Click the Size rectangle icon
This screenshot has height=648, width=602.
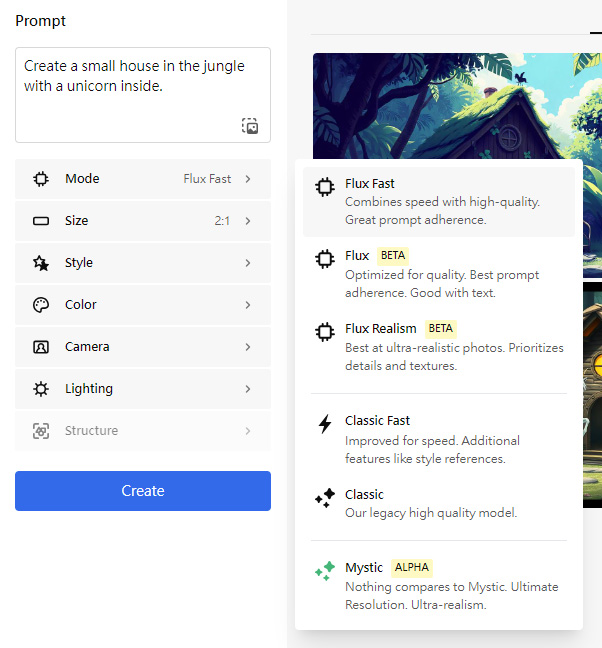point(41,221)
